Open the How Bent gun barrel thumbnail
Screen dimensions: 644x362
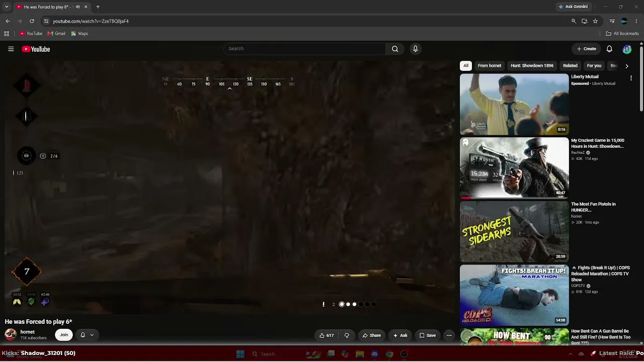pyautogui.click(x=514, y=337)
